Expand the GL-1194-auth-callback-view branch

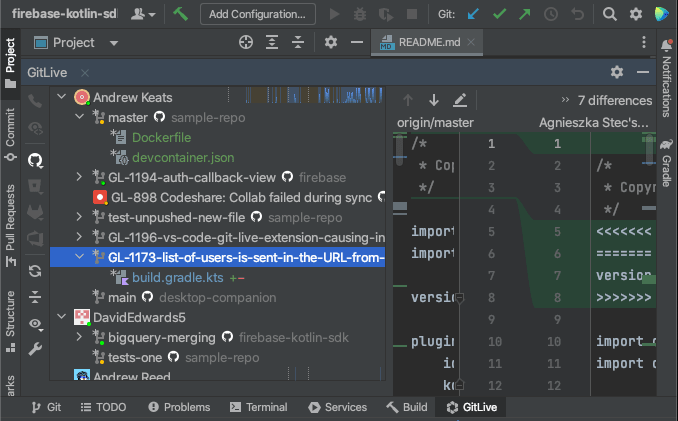point(79,177)
